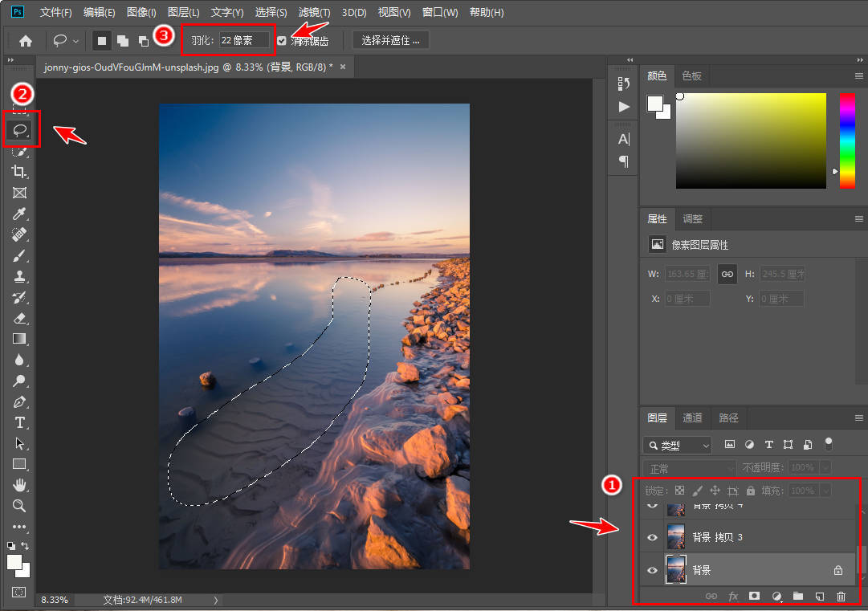The height and width of the screenshot is (611, 868).
Task: Open the 滤镜(T) menu
Action: click(x=314, y=12)
